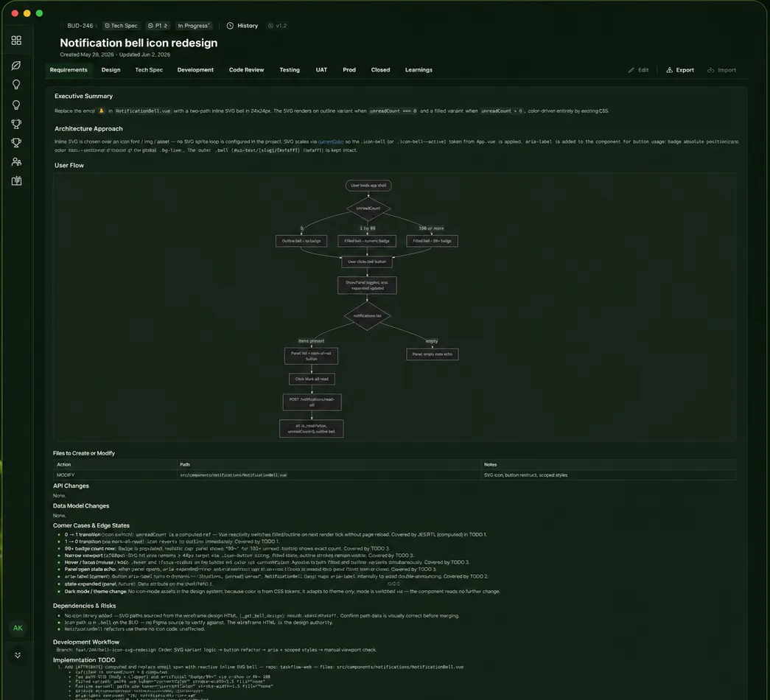Select the lightbulb icon directly above the trophies
Image resolution: width=770 pixels, height=700 pixels.
coord(16,105)
